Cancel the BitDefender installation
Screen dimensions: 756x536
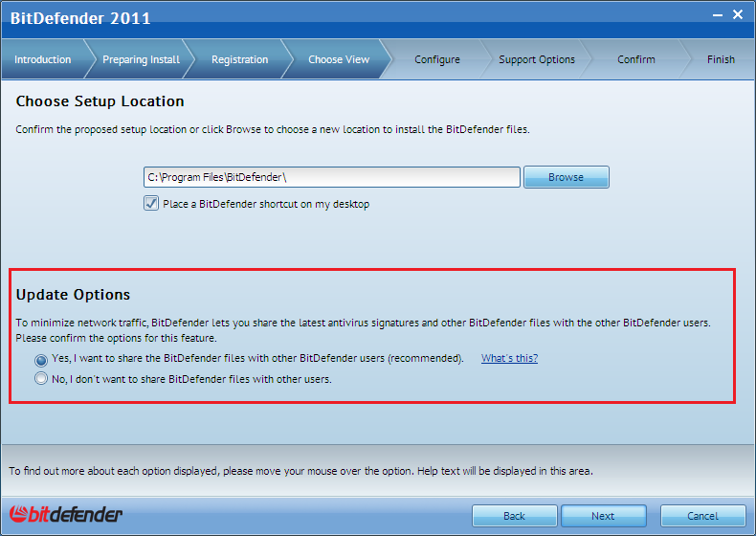(702, 516)
